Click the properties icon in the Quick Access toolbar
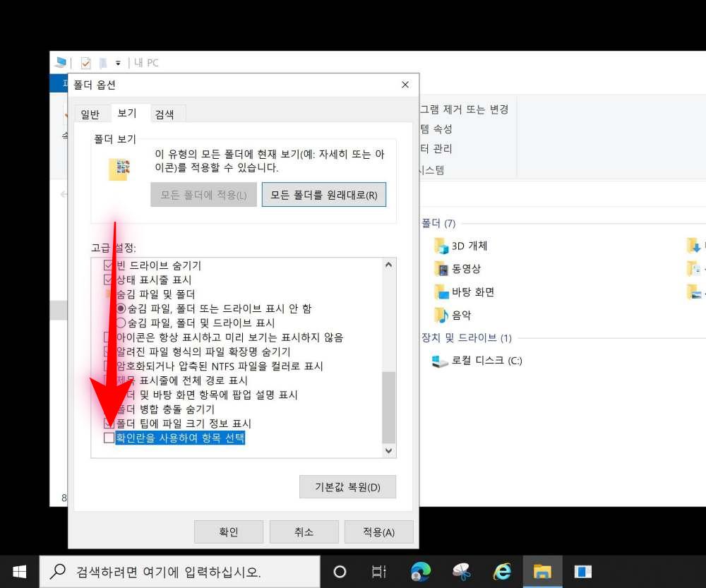 (85, 62)
